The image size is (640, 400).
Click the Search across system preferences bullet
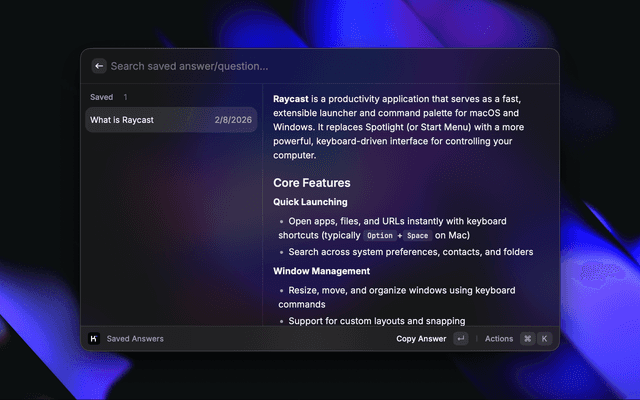[410, 252]
